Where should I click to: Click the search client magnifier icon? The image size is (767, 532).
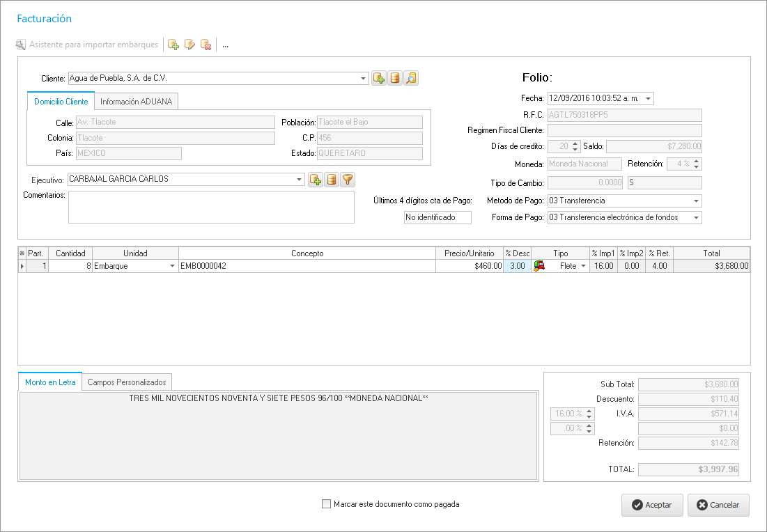tap(411, 78)
